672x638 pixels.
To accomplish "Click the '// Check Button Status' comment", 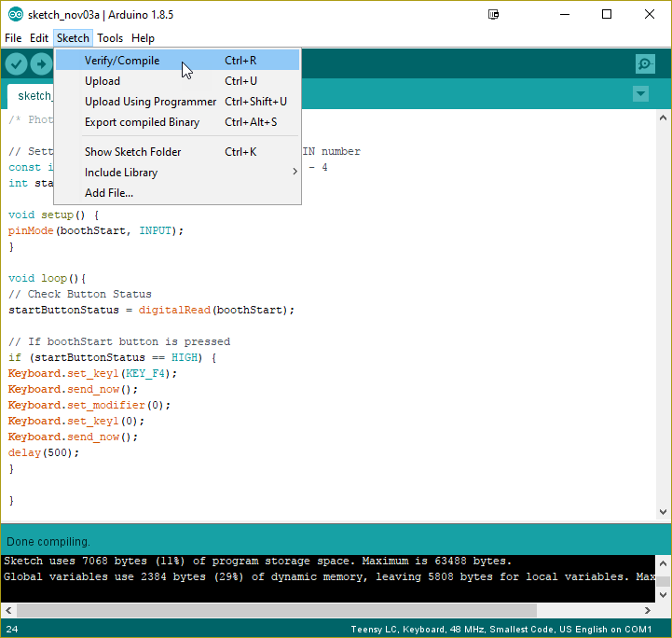I will click(x=80, y=294).
